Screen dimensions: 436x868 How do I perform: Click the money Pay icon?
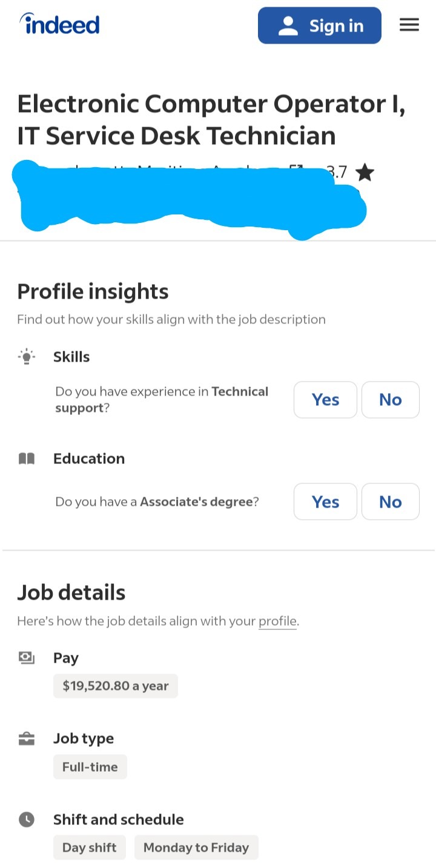pyautogui.click(x=27, y=658)
